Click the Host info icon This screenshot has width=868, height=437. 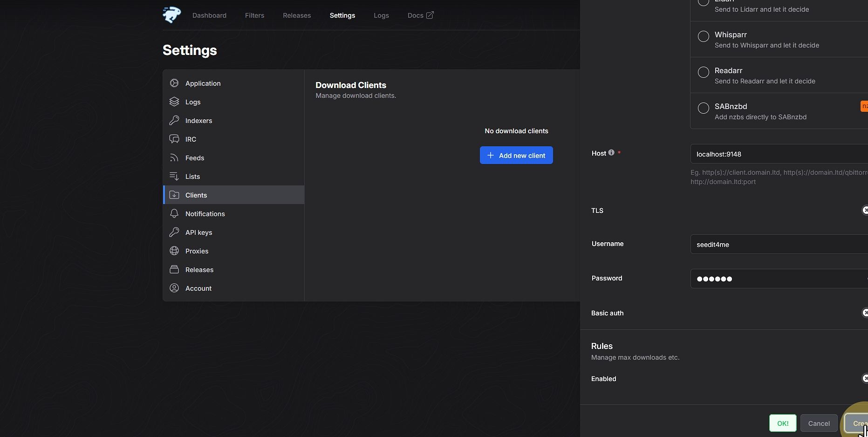(611, 152)
